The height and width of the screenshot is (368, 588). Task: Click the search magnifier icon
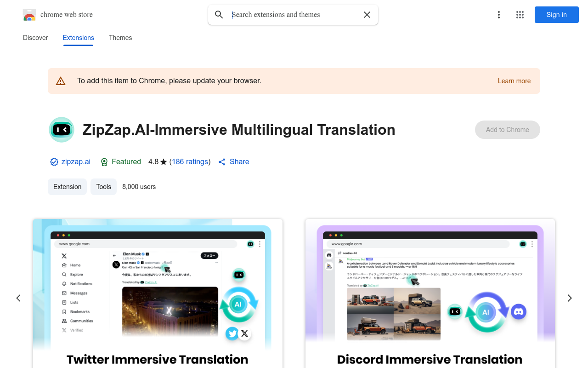pos(219,15)
